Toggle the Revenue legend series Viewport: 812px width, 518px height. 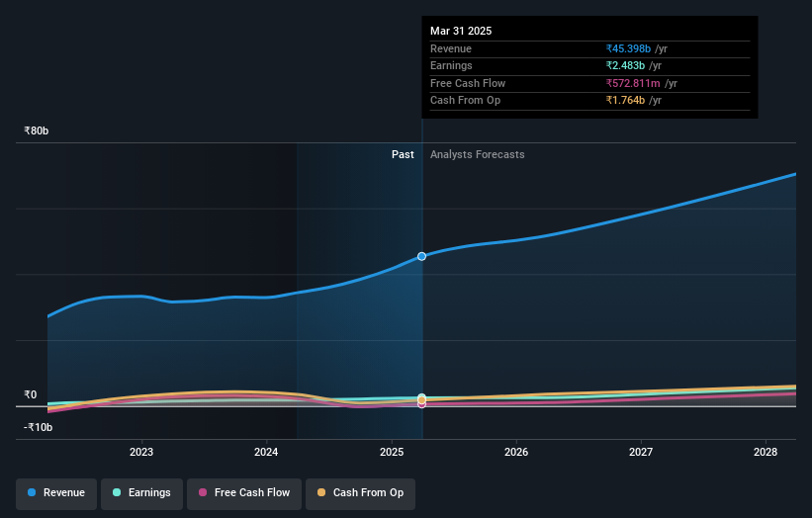pyautogui.click(x=56, y=493)
